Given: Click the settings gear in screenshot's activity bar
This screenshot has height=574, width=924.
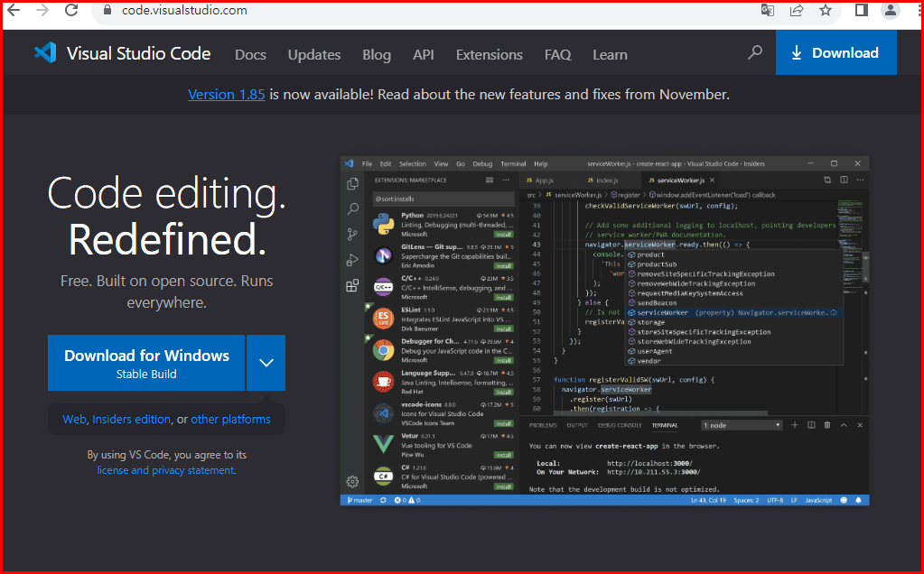Looking at the screenshot, I should (x=352, y=482).
